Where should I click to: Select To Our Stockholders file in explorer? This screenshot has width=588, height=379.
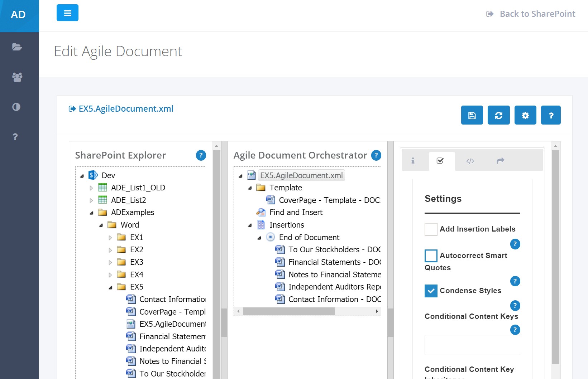[173, 374]
